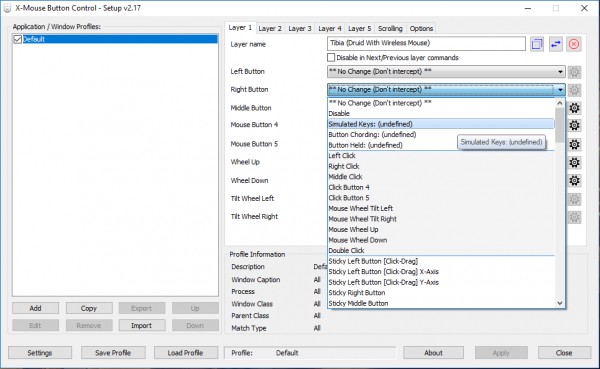Viewport: 600px width, 369px height.
Task: Switch to Layer 3 tab
Action: (x=300, y=28)
